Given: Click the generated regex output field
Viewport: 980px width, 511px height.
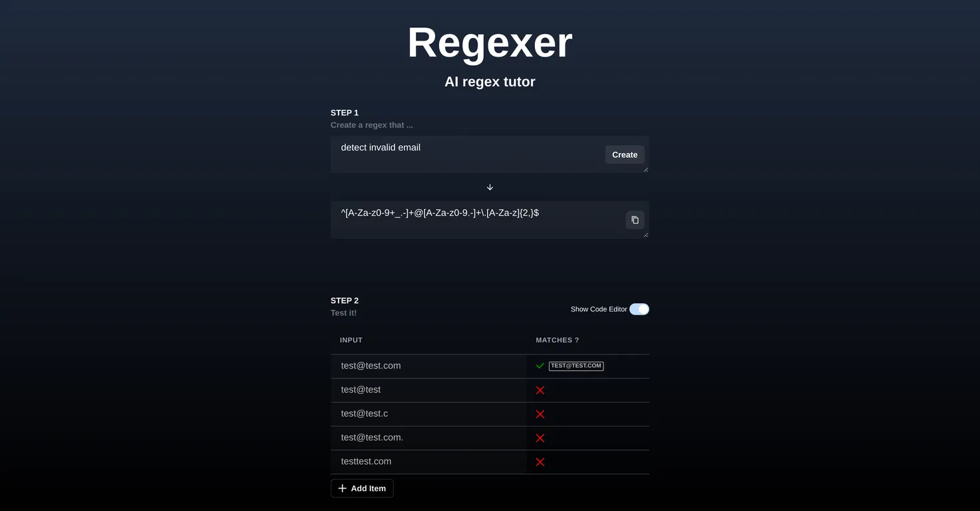Looking at the screenshot, I should 490,220.
